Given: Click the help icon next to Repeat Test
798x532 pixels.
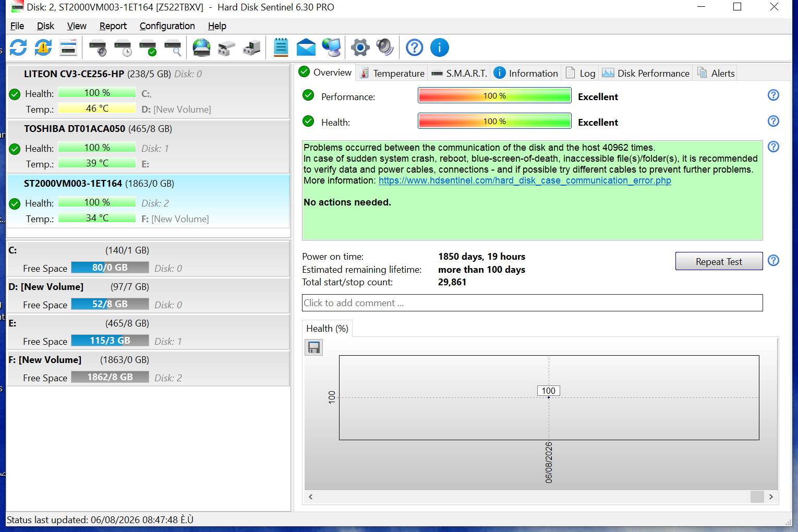Looking at the screenshot, I should pos(773,260).
